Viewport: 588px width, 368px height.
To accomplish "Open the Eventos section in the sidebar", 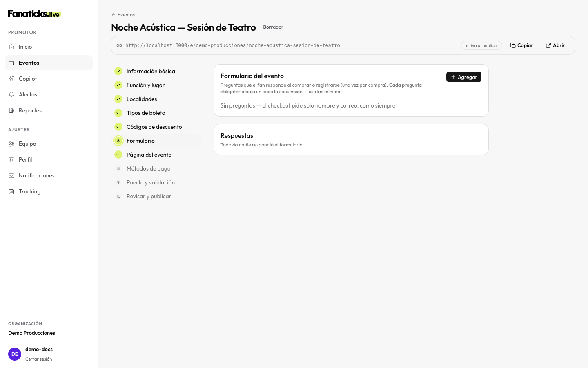I will (49, 63).
